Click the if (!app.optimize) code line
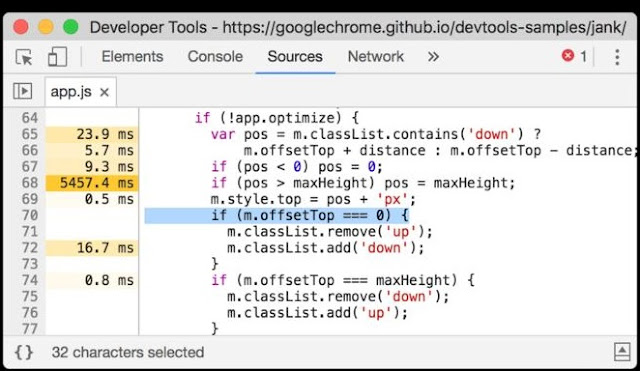This screenshot has width=640, height=371. [277, 118]
